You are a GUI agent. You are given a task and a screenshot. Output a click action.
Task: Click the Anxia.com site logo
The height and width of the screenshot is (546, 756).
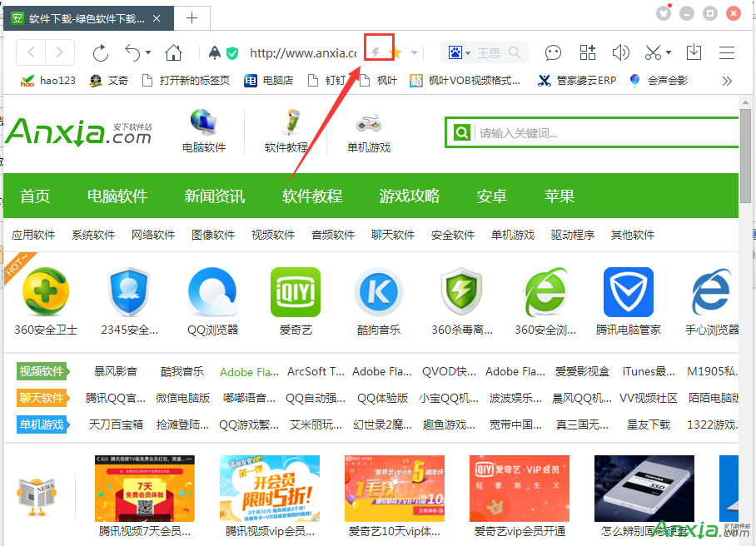[78, 132]
